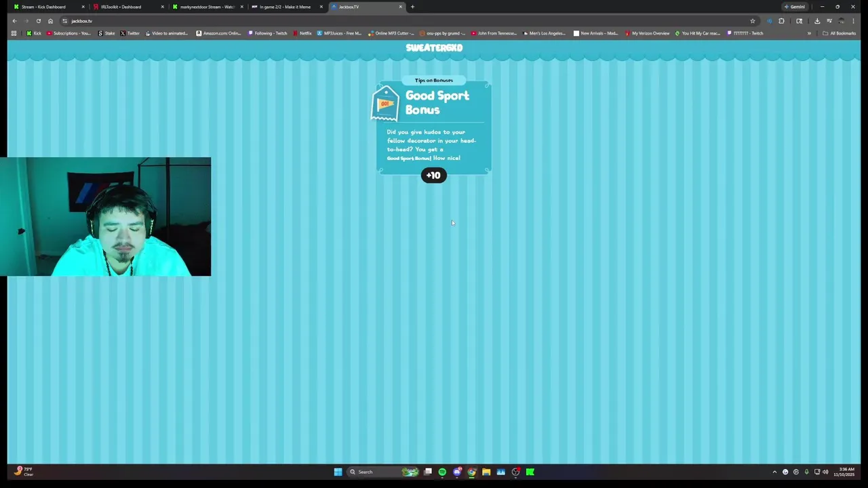Open the Chrome extensions puzzle icon
Image resolution: width=868 pixels, height=488 pixels.
point(781,21)
